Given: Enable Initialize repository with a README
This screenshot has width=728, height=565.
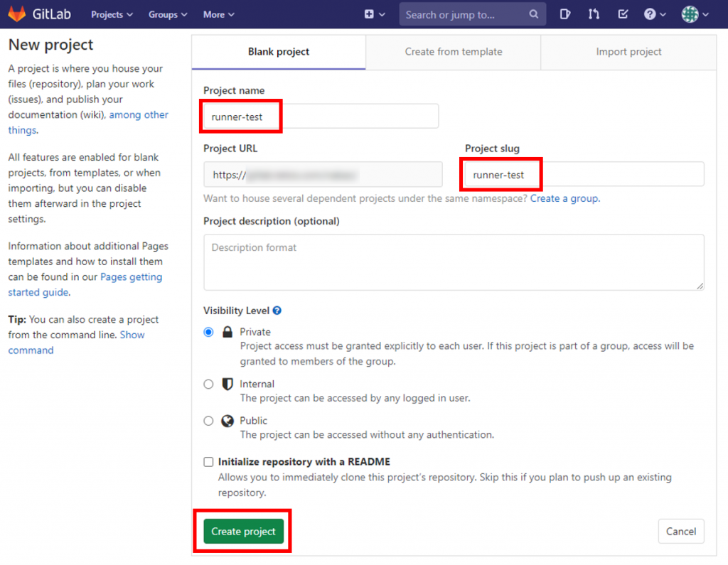Looking at the screenshot, I should point(208,461).
